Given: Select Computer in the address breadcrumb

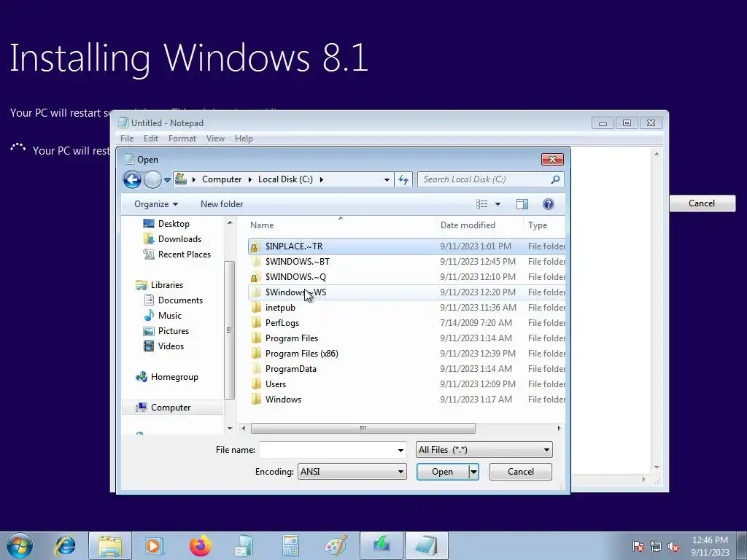Looking at the screenshot, I should click(222, 179).
